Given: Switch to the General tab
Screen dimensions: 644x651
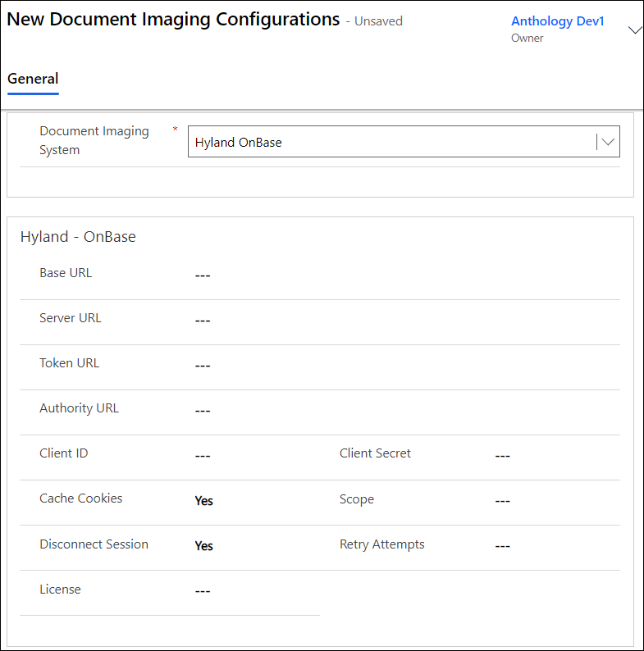Looking at the screenshot, I should (33, 80).
